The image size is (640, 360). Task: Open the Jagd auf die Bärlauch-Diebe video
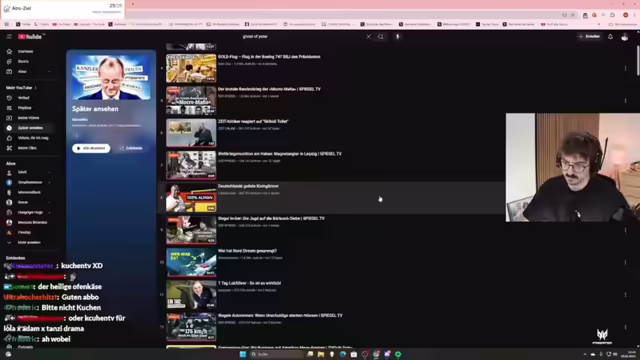point(271,218)
